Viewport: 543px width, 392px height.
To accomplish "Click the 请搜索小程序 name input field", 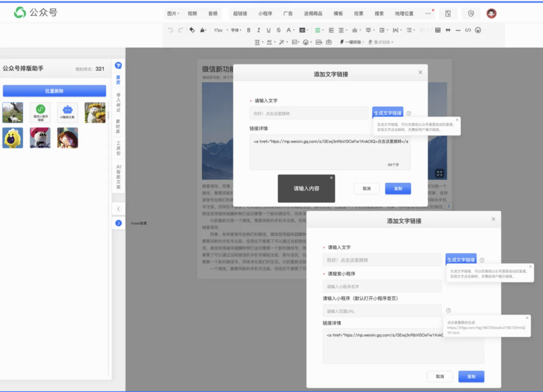I will tap(382, 286).
